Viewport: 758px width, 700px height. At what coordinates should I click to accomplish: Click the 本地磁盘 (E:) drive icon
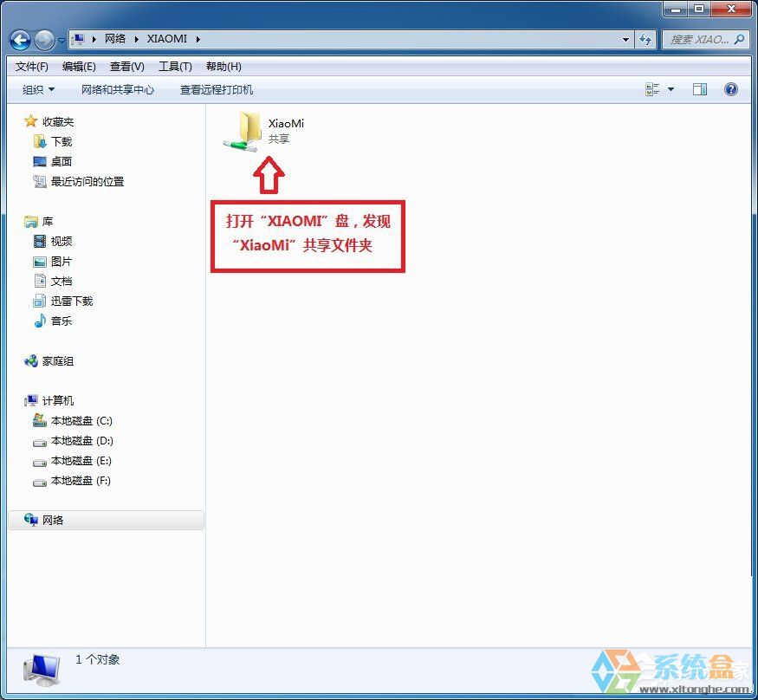pos(40,462)
